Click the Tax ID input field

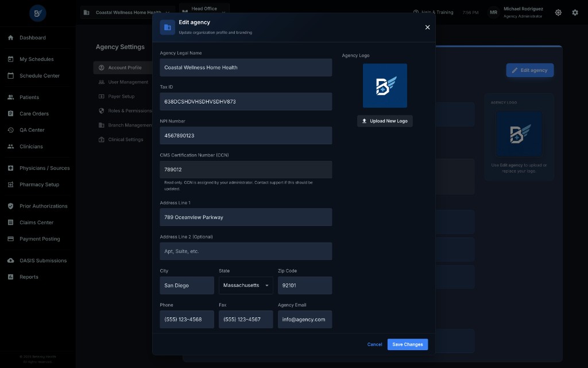[x=246, y=101]
